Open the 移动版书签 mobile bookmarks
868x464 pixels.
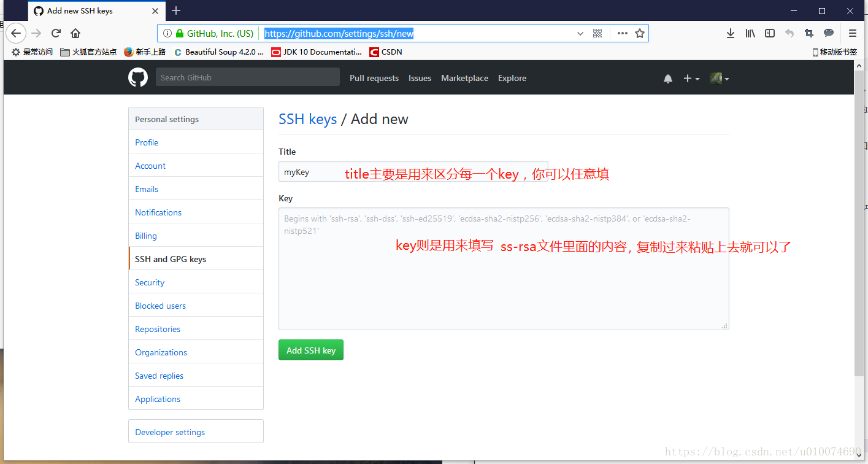[834, 52]
